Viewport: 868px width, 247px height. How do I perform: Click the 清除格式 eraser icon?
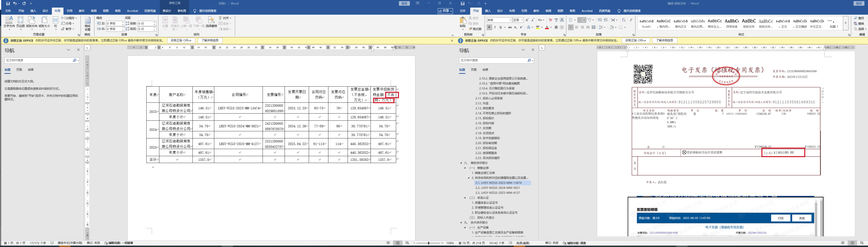tap(550, 20)
